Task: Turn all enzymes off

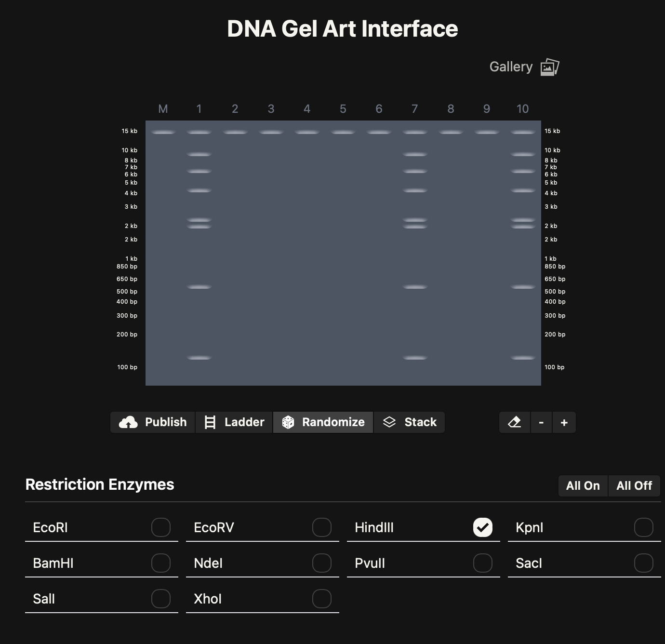Action: pyautogui.click(x=634, y=485)
